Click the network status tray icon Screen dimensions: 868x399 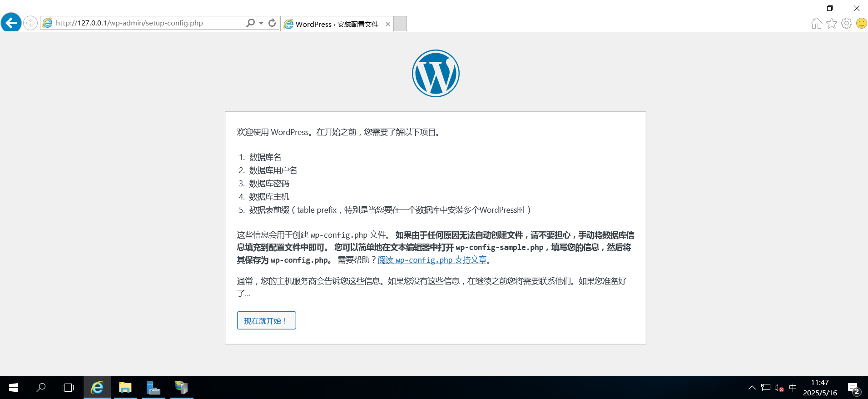766,388
